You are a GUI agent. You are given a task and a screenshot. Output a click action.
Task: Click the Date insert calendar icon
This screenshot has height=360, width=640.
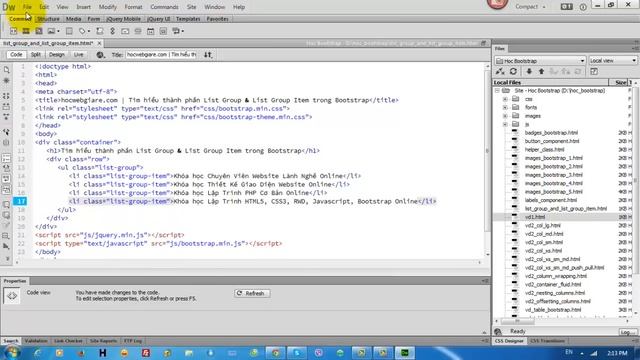[x=151, y=31]
